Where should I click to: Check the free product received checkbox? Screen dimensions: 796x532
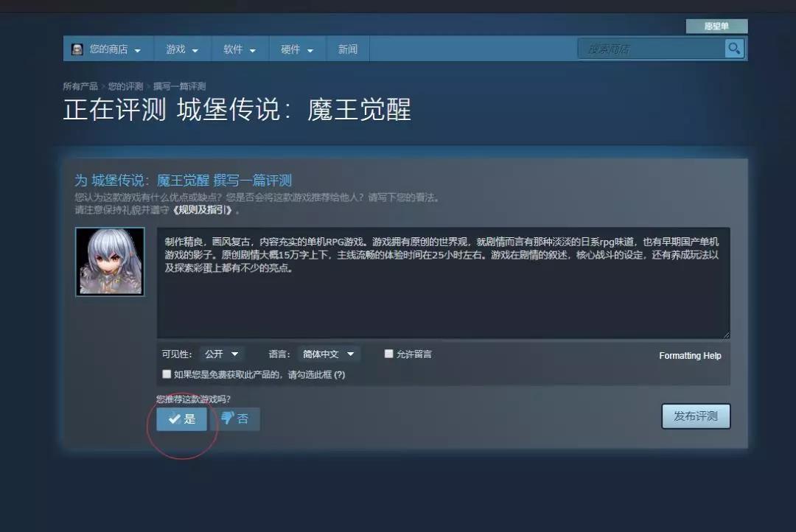[167, 374]
